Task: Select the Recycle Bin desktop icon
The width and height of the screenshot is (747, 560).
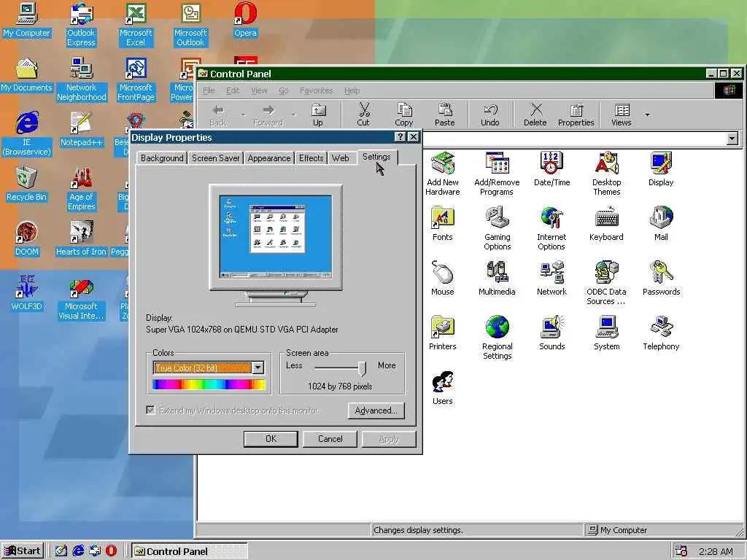Action: 27,184
